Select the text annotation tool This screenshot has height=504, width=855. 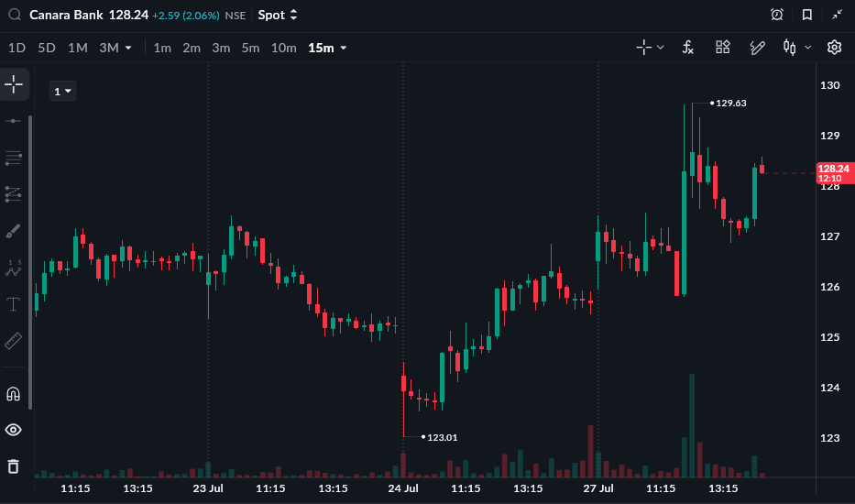[x=13, y=304]
